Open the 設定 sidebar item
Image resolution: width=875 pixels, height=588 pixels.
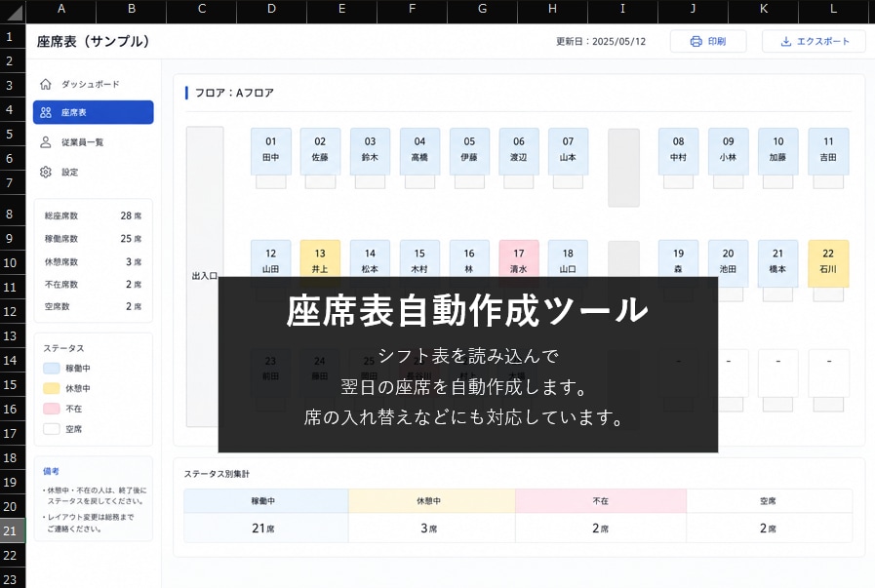(94, 172)
